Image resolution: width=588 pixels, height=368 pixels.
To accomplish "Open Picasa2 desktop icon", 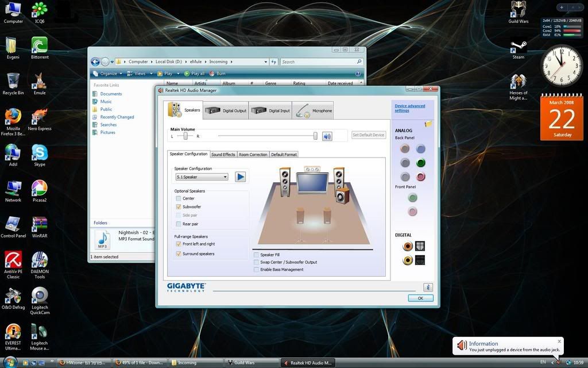I will point(40,191).
